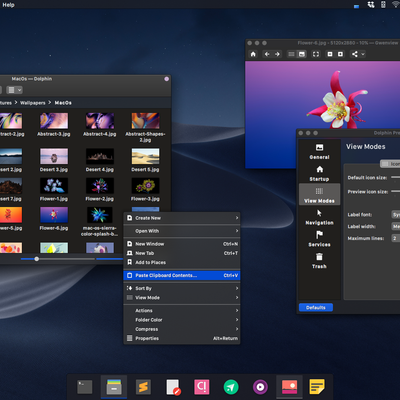Image resolution: width=400 pixels, height=400 pixels.
Task: Open Navigation section in Dolphin preferences
Action: pos(319,217)
